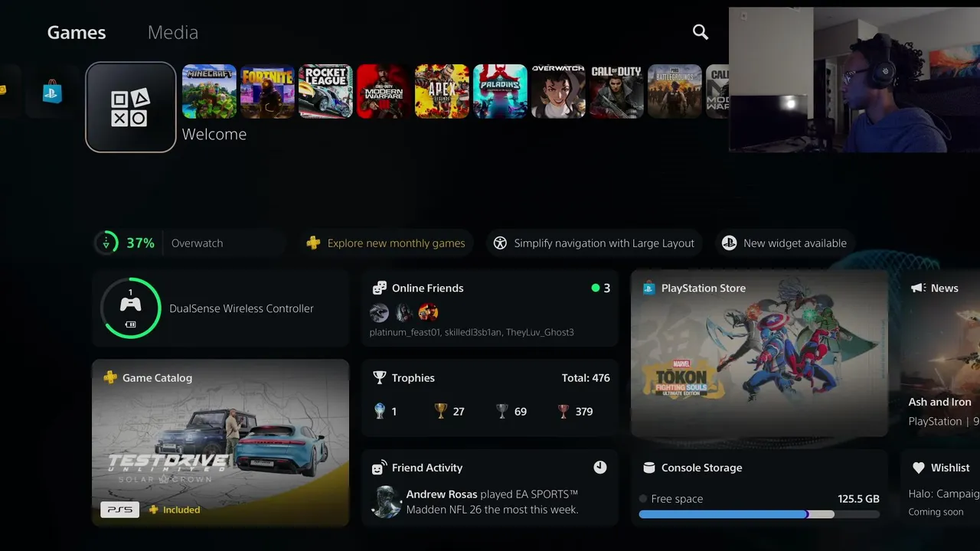Viewport: 980px width, 551px height.
Task: Open the Game Catalog Test Drive card
Action: (x=220, y=443)
